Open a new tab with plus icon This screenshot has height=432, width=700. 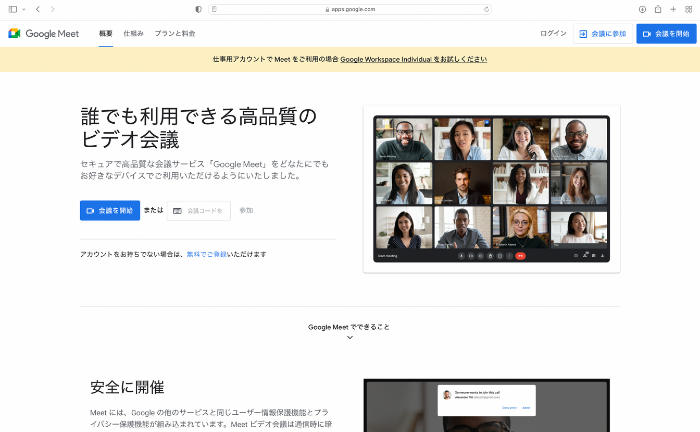pyautogui.click(x=673, y=9)
